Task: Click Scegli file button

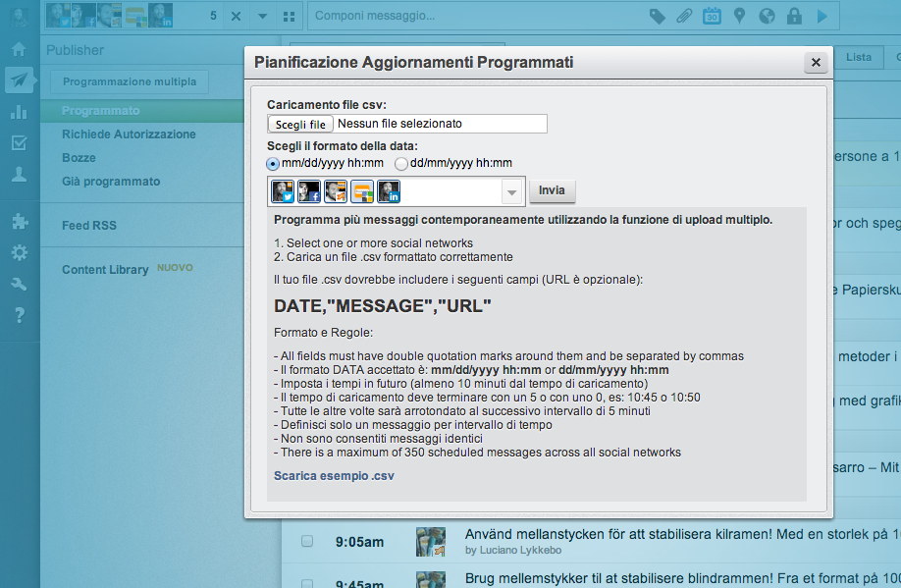Action: (x=300, y=124)
